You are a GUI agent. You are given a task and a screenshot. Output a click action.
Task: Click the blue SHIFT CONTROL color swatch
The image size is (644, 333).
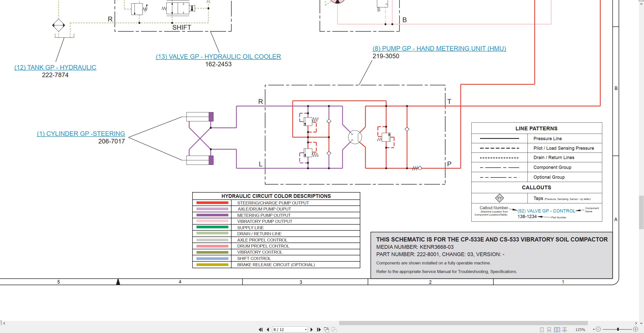click(x=212, y=258)
